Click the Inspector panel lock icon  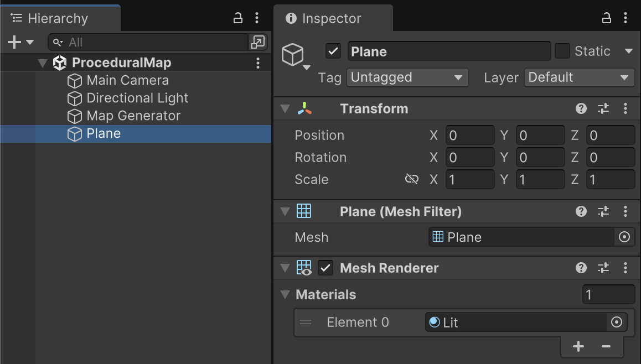click(x=607, y=18)
